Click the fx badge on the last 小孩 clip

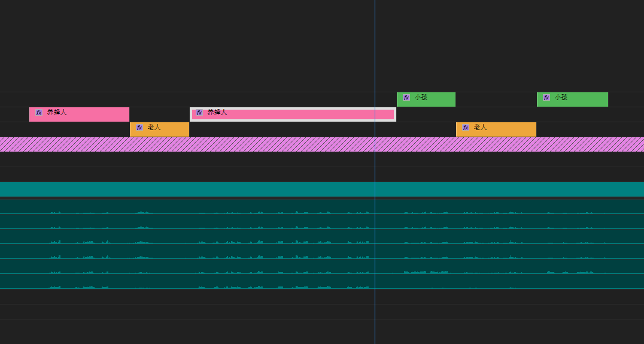click(x=546, y=98)
